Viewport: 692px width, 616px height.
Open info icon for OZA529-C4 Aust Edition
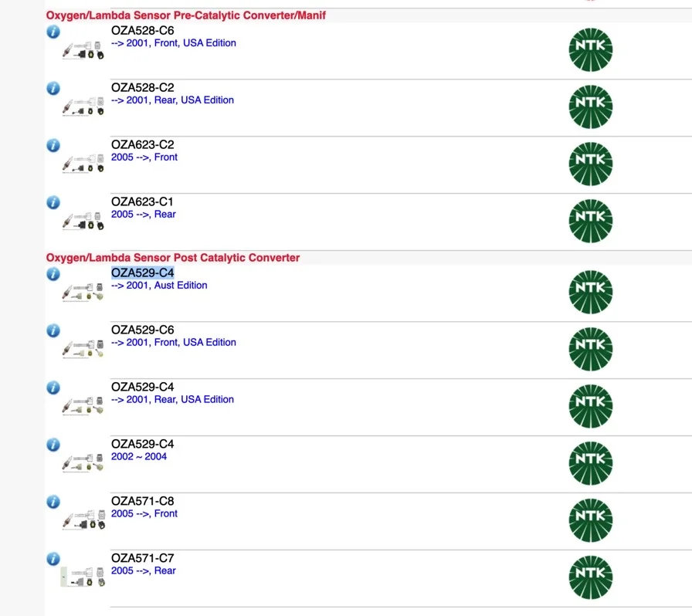[53, 274]
